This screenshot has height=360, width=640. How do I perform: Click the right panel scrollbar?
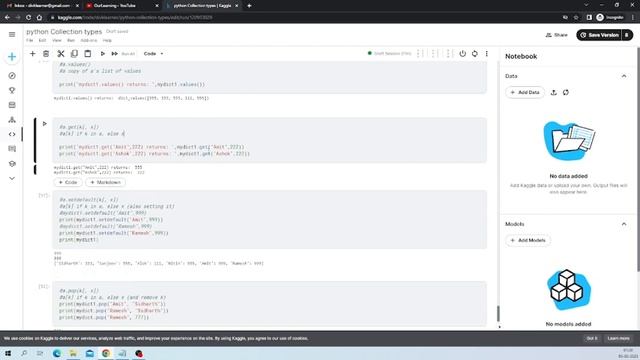[638, 159]
